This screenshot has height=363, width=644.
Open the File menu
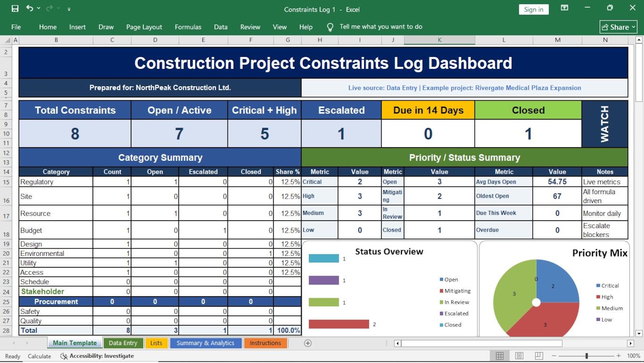(x=16, y=27)
